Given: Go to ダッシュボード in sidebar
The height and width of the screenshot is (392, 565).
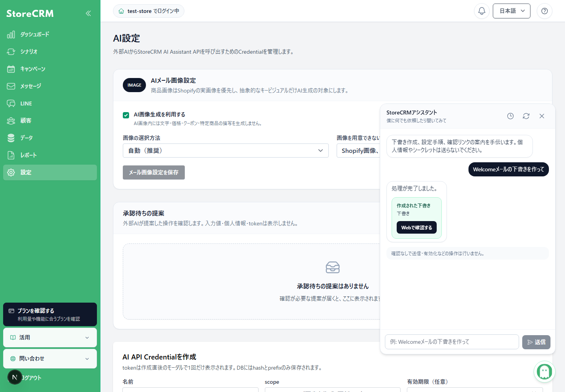Looking at the screenshot, I should pos(50,34).
